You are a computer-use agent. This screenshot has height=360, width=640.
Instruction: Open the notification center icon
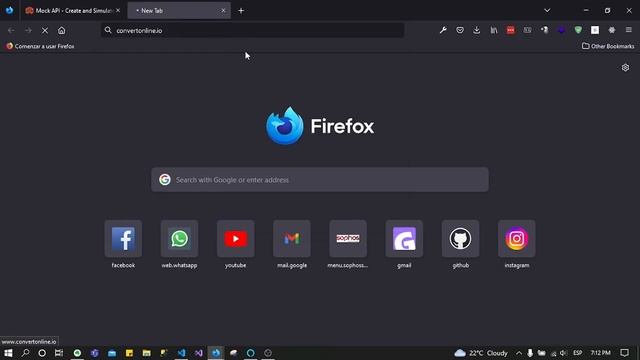[x=624, y=353]
